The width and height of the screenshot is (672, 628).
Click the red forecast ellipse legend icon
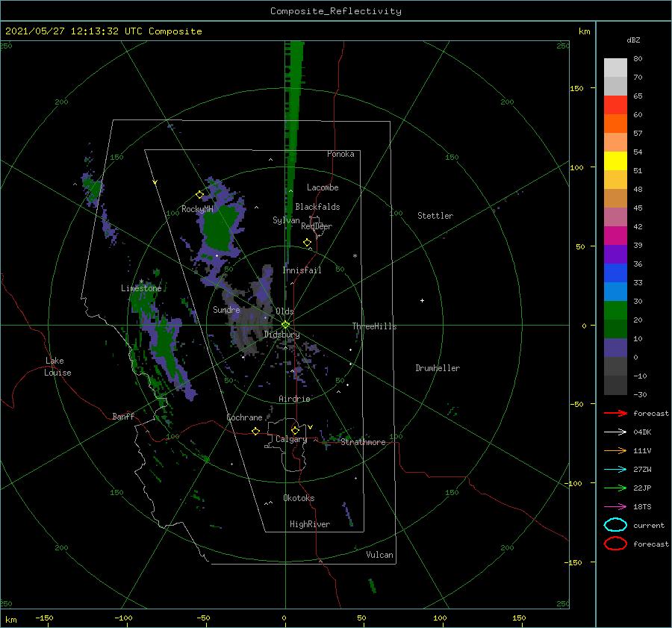pyautogui.click(x=615, y=544)
